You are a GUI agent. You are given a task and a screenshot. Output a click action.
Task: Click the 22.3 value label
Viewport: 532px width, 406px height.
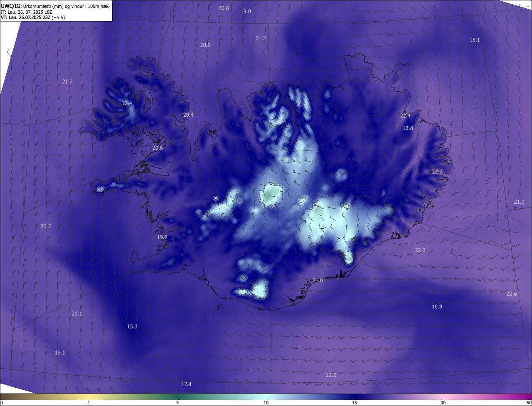(x=420, y=250)
